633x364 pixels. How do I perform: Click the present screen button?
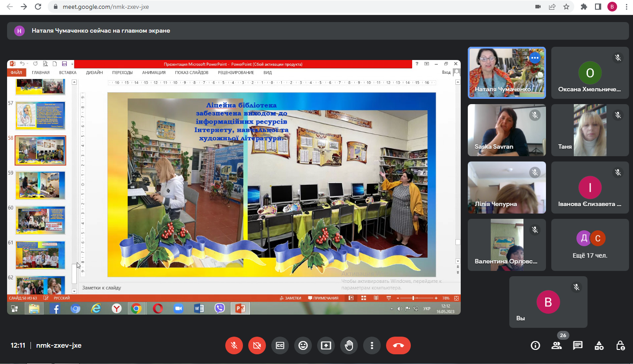pos(326,345)
